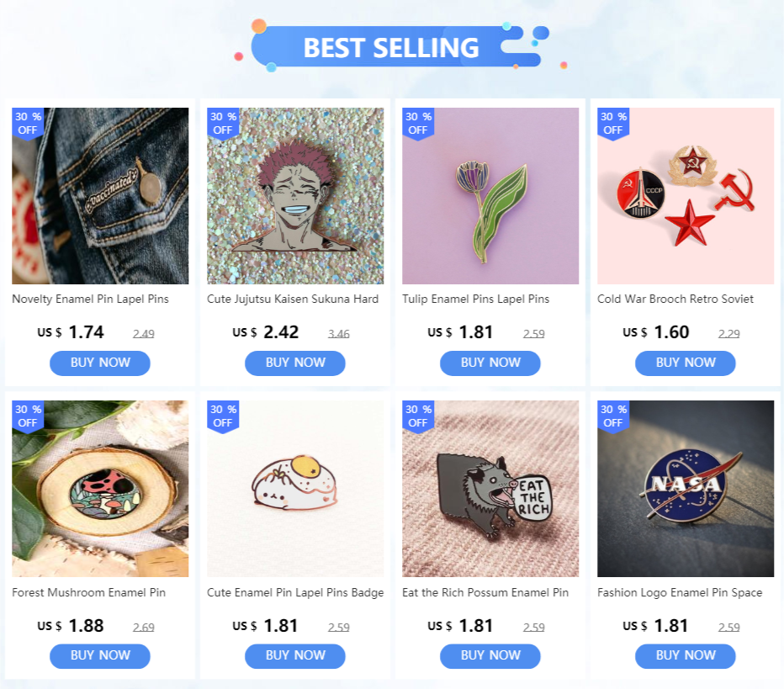Open the Vaccinated denim jacket pin image
This screenshot has height=689, width=784.
(x=100, y=195)
